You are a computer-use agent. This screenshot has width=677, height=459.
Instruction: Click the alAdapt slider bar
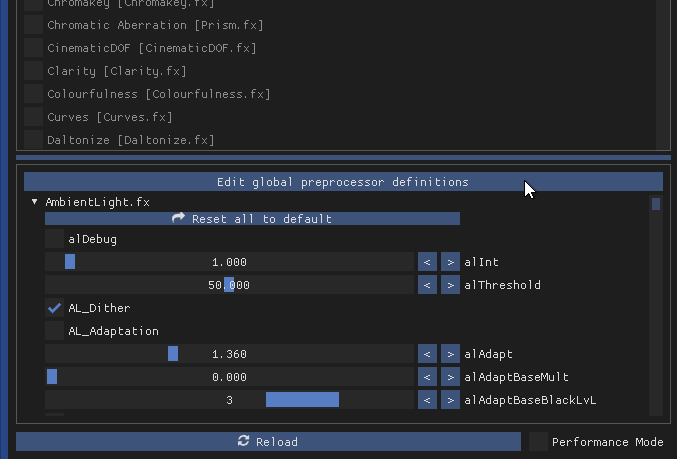229,354
